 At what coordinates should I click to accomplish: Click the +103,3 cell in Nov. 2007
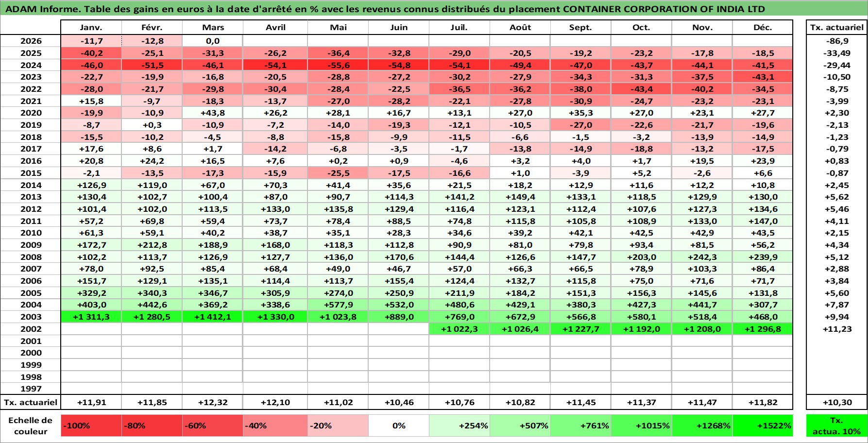point(702,269)
